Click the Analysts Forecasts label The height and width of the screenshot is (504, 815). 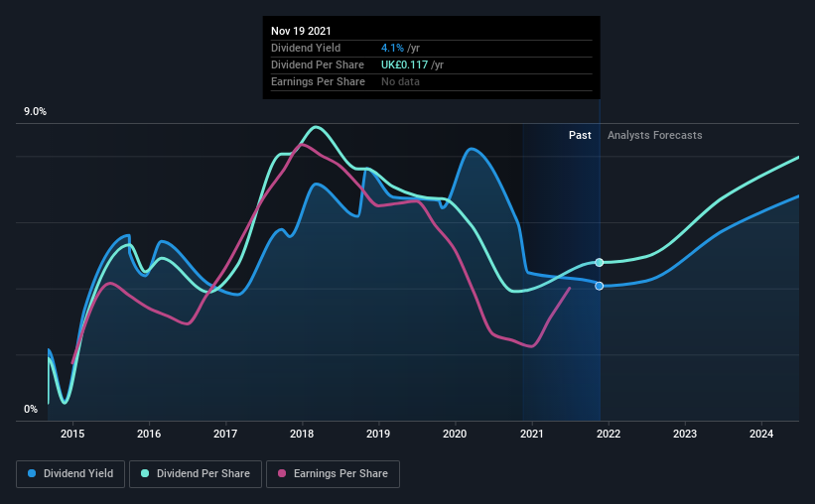(654, 135)
